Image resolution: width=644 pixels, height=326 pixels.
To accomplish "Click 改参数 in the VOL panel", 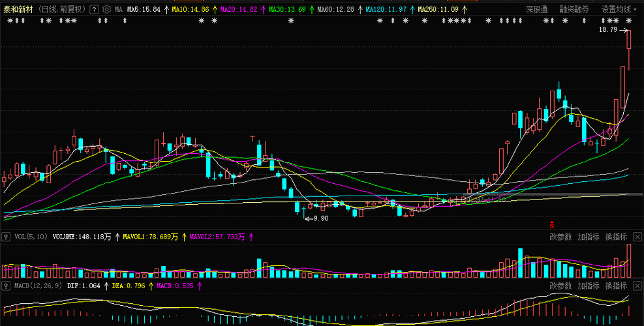I will (x=561, y=237).
